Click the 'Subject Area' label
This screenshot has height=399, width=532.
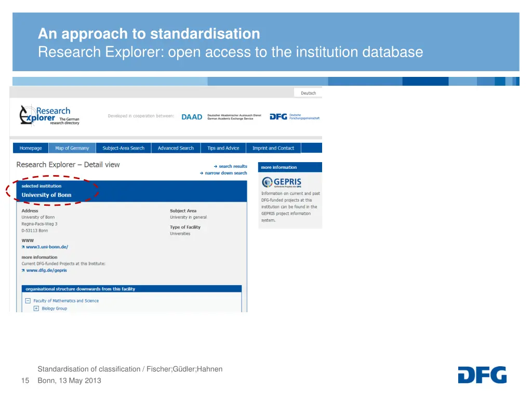tap(183, 211)
